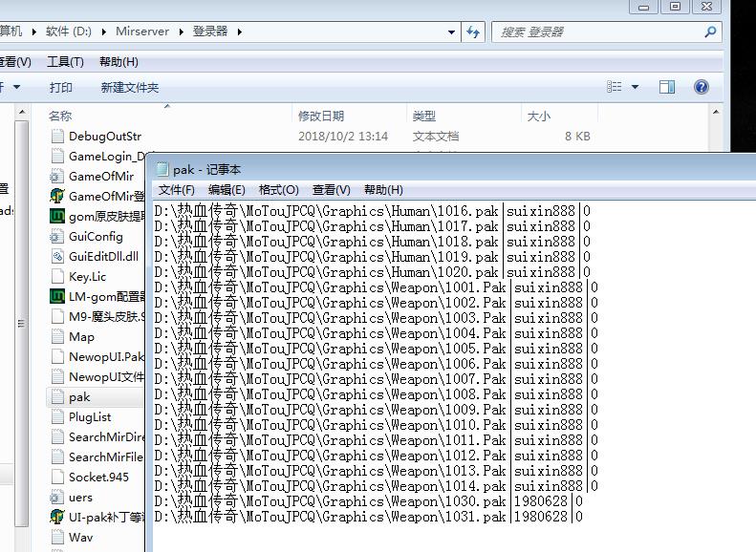Image resolution: width=756 pixels, height=552 pixels.
Task: Click the Notepad icon in pak title bar
Action: (x=162, y=169)
